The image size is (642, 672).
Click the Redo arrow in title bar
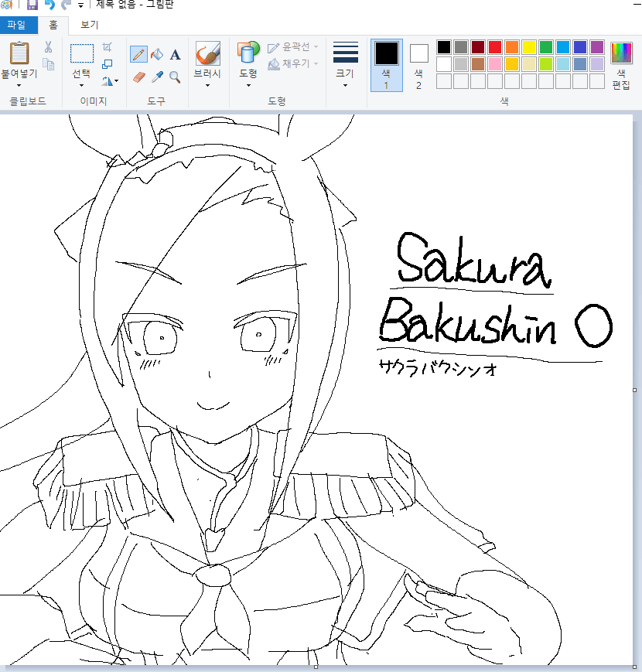66,5
